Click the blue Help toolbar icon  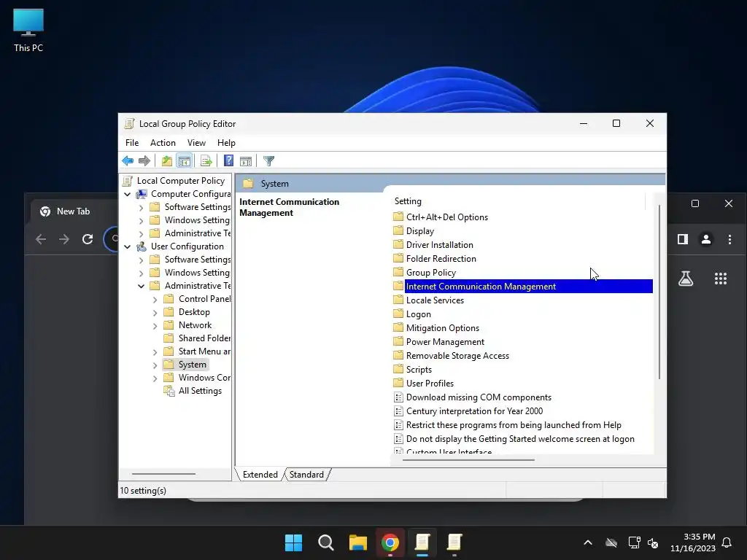[x=228, y=161]
